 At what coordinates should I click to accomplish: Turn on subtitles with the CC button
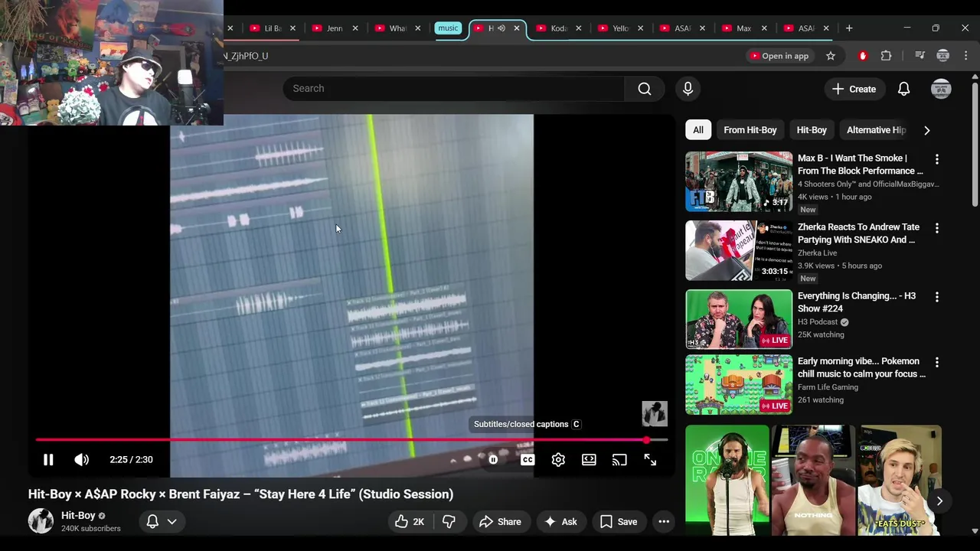pyautogui.click(x=528, y=460)
